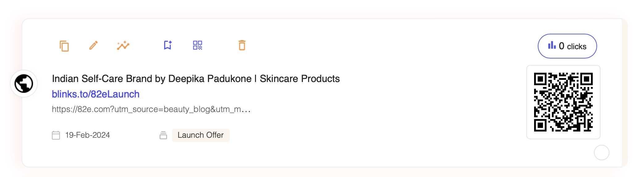Click the small QR code toolbar icon
This screenshot has width=644, height=177.
point(198,45)
